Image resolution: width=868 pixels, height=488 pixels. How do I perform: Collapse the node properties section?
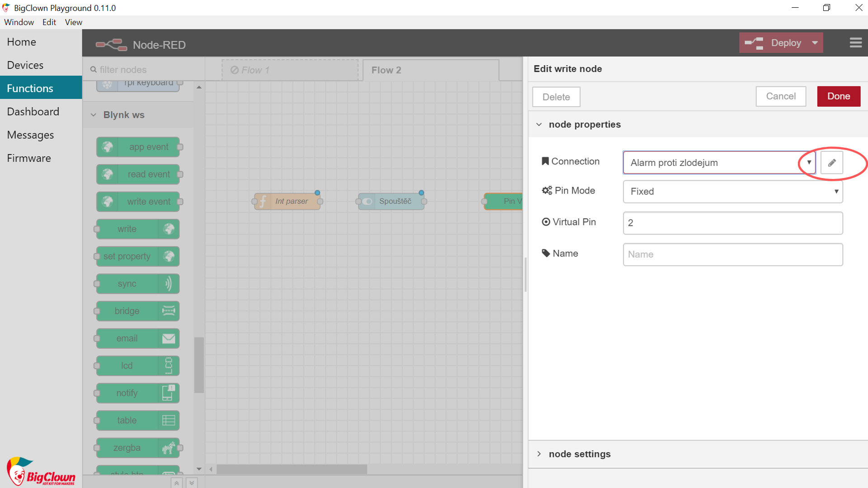pyautogui.click(x=539, y=124)
